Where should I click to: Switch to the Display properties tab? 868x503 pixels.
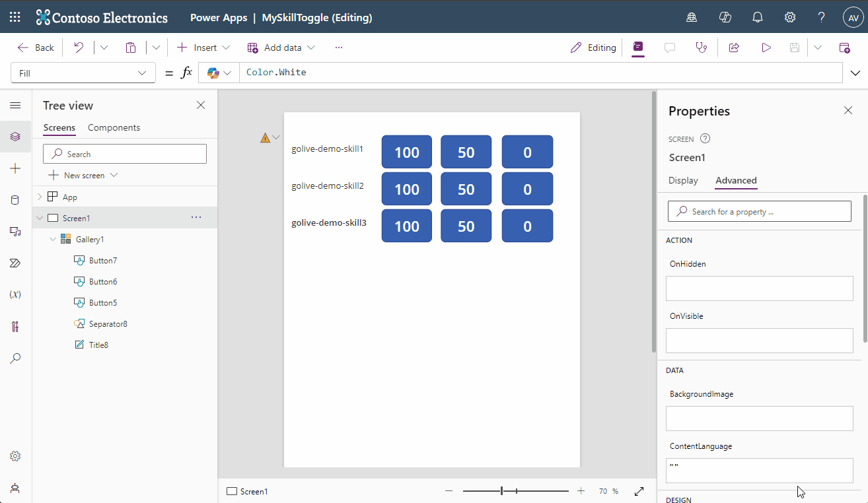[x=683, y=180]
